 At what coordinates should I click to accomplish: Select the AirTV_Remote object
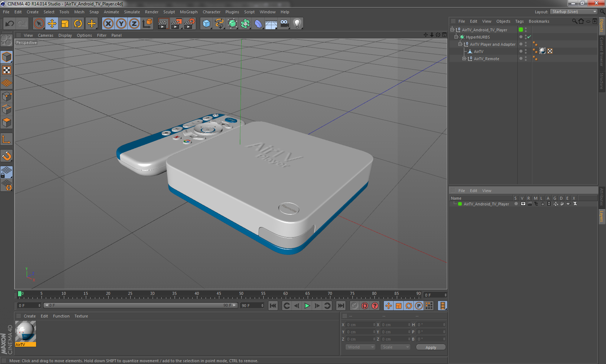(486, 59)
